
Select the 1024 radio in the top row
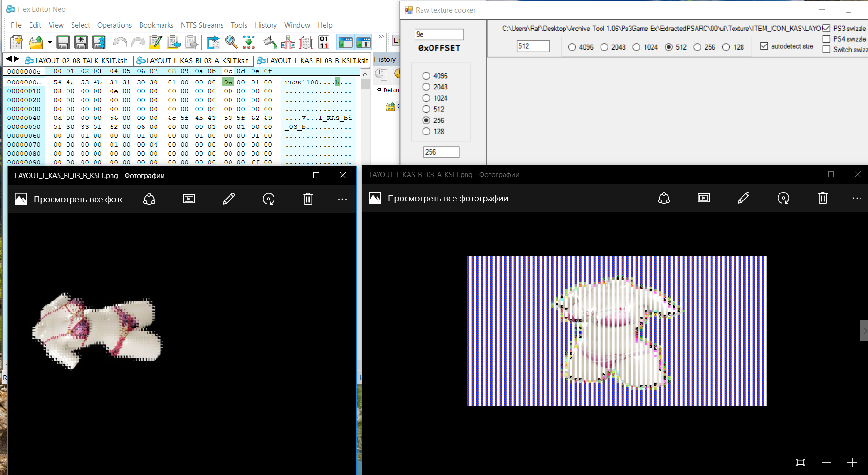[x=637, y=47]
